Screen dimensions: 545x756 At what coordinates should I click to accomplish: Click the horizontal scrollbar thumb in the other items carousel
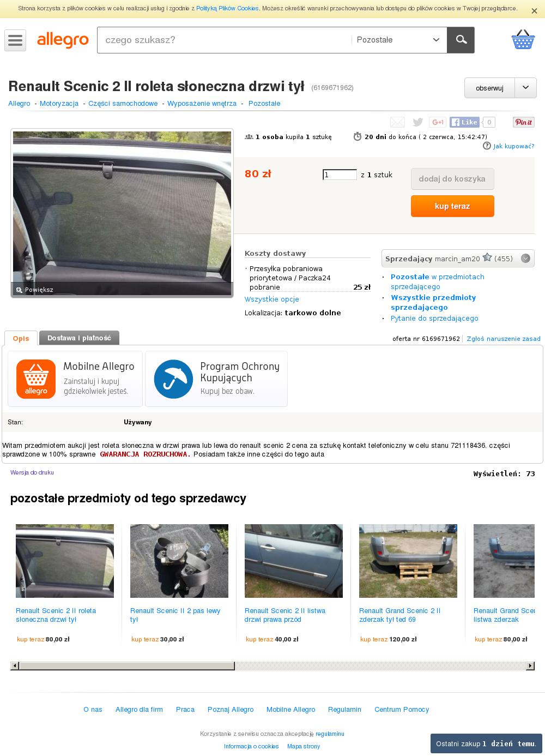(x=127, y=665)
